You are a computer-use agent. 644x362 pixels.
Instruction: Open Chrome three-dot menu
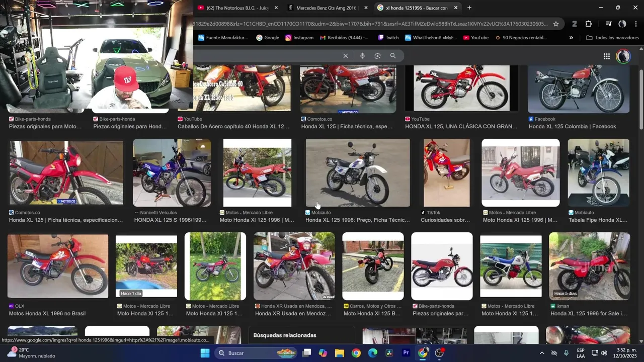coord(636,24)
